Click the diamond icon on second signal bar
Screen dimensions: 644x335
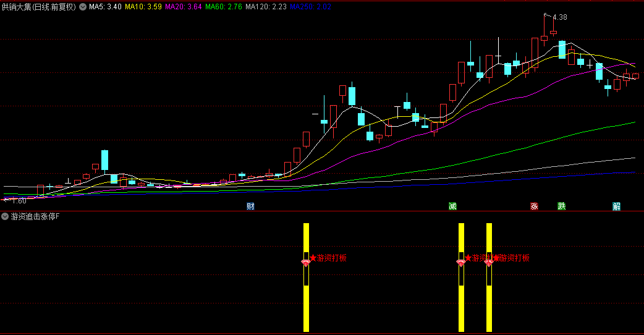point(461,263)
